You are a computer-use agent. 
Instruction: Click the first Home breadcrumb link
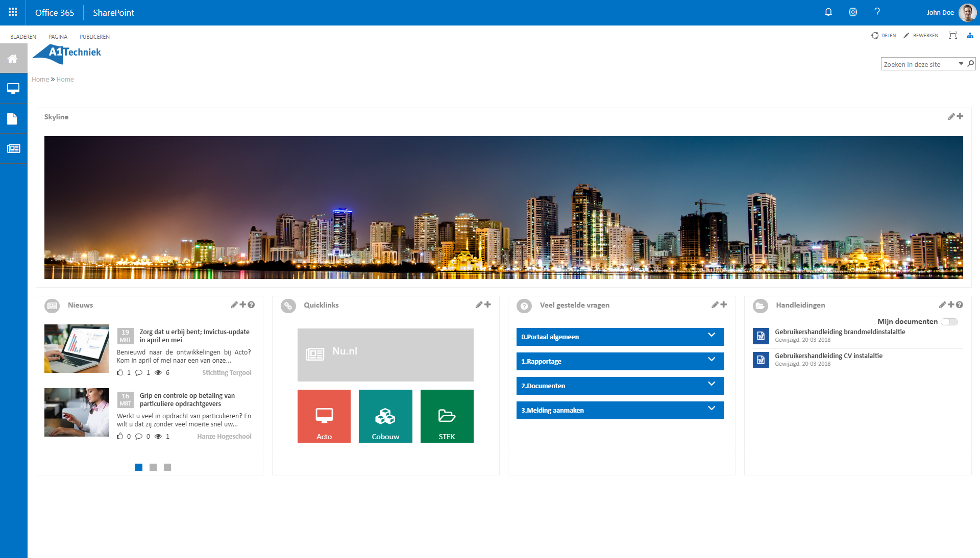(x=40, y=80)
